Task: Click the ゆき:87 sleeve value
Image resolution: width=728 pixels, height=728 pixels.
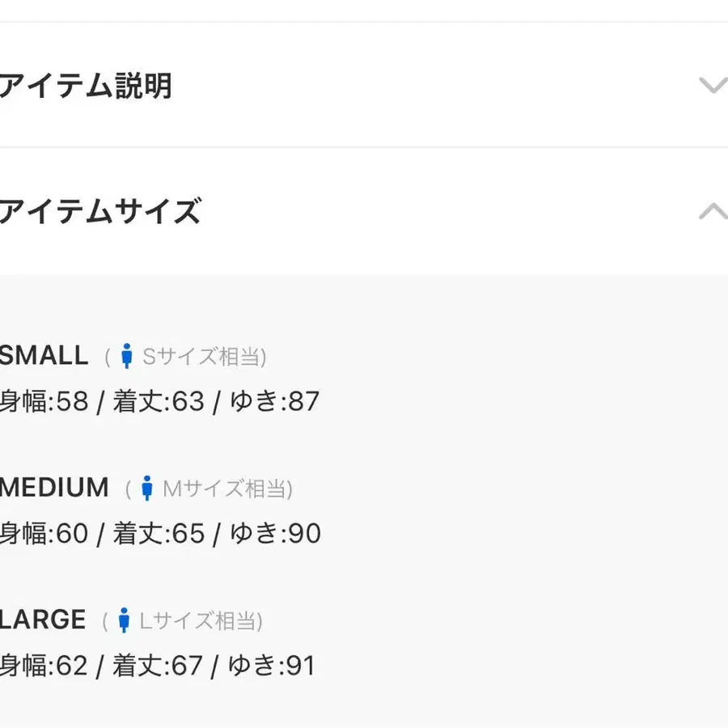Action: pos(275,401)
